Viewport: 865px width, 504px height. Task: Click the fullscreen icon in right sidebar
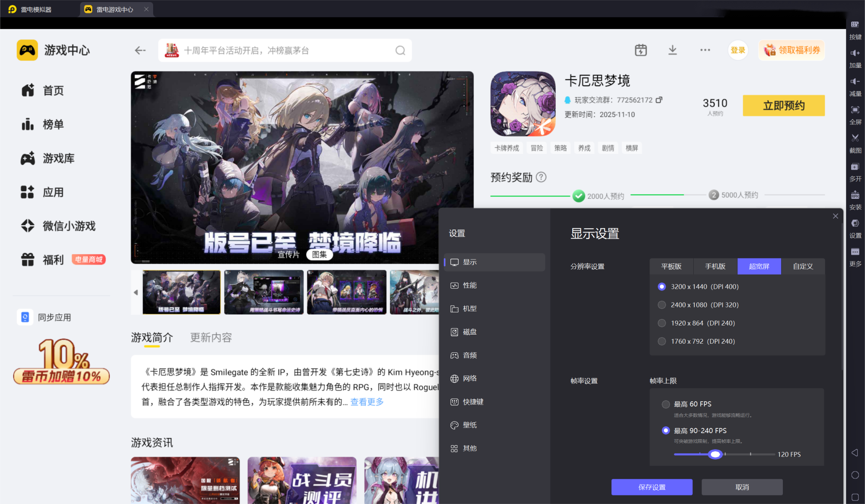(855, 110)
